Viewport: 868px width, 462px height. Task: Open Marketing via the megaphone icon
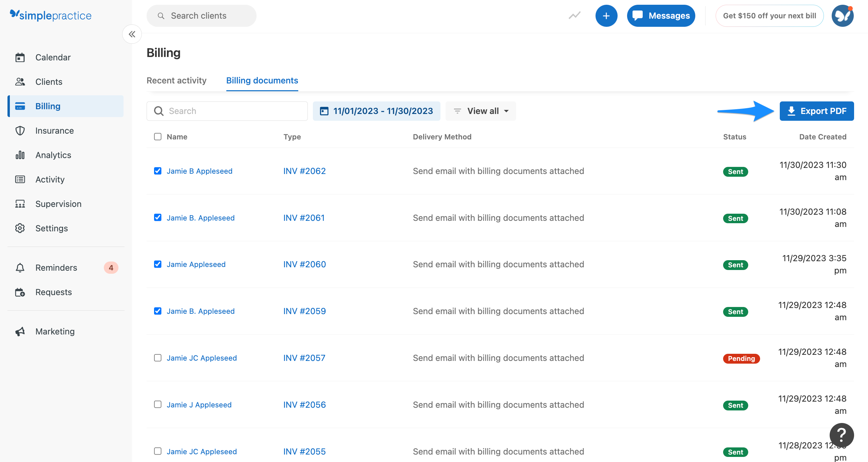click(20, 331)
